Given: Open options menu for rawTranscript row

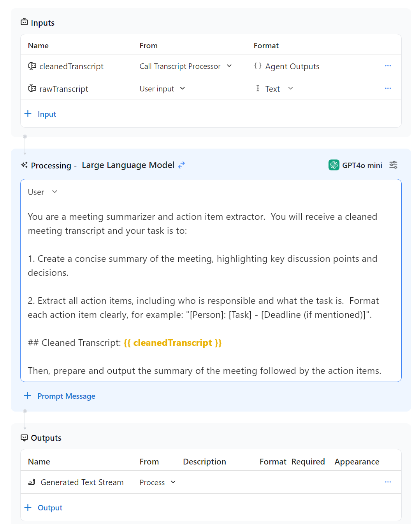Looking at the screenshot, I should tap(388, 89).
